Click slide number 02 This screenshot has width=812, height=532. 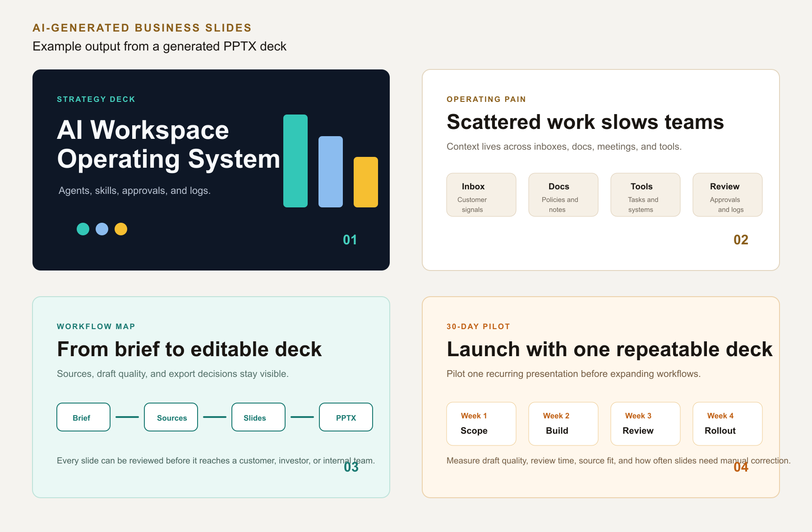[x=741, y=239]
